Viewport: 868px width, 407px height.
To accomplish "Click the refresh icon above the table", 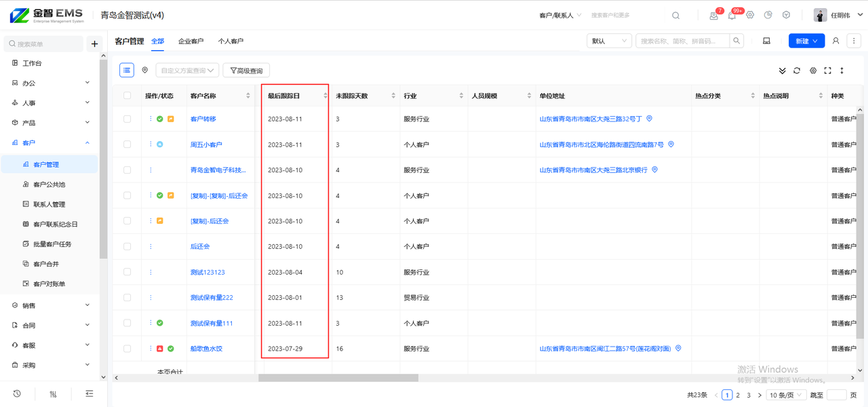I will click(x=797, y=71).
